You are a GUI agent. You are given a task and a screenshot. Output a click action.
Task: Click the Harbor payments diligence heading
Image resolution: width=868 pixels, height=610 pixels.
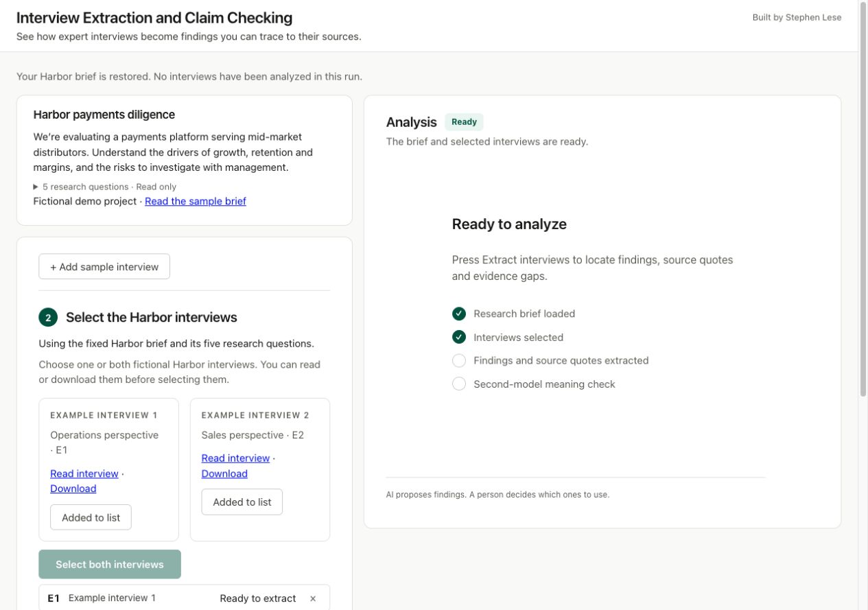pos(104,115)
